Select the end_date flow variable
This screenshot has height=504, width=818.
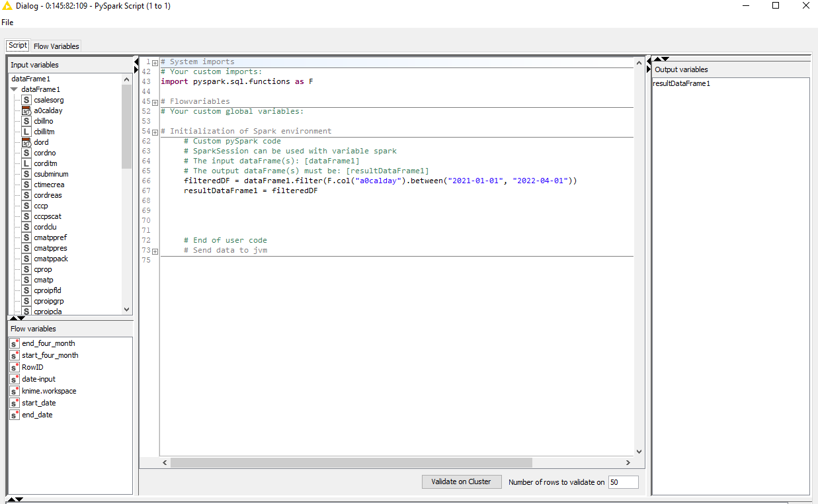(37, 415)
